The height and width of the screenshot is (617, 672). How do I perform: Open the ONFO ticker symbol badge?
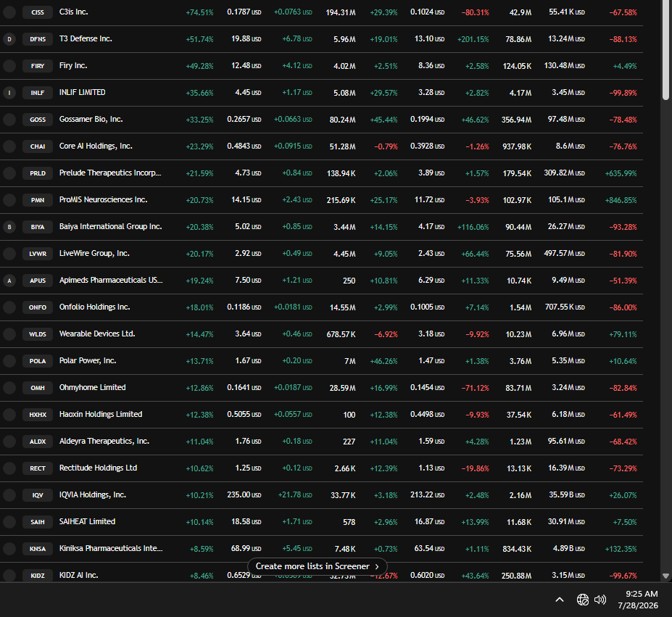point(38,307)
